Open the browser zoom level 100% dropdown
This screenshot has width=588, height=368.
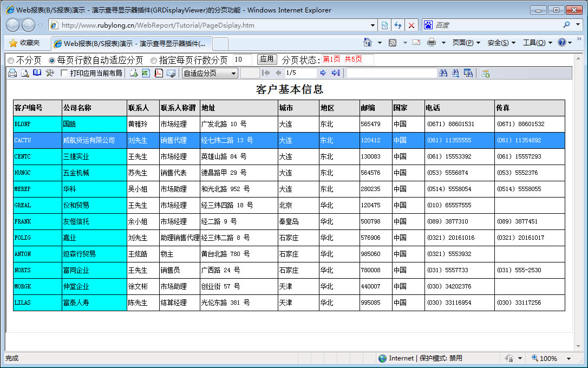(x=569, y=358)
